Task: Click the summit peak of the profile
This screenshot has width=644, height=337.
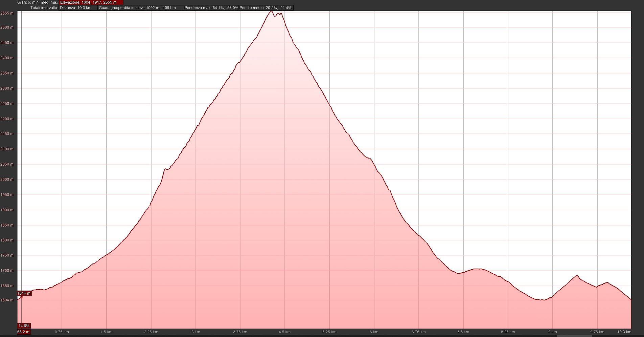Action: tap(271, 12)
